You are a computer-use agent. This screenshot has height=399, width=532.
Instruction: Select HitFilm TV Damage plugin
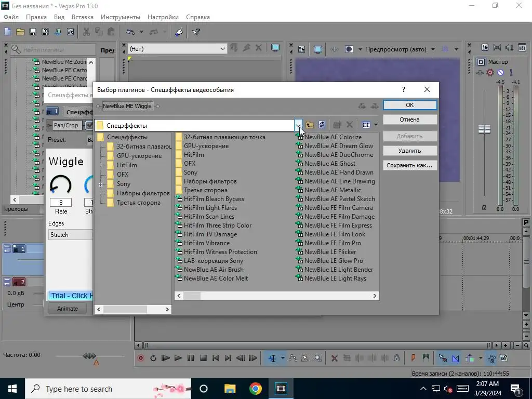click(x=210, y=234)
